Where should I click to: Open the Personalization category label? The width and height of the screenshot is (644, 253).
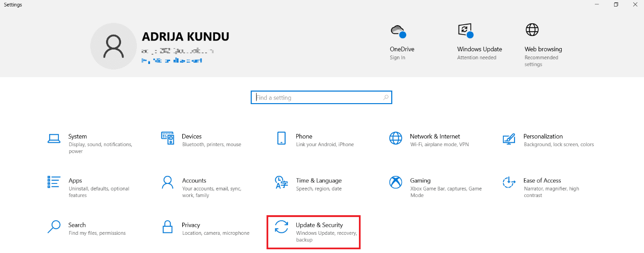coord(543,137)
